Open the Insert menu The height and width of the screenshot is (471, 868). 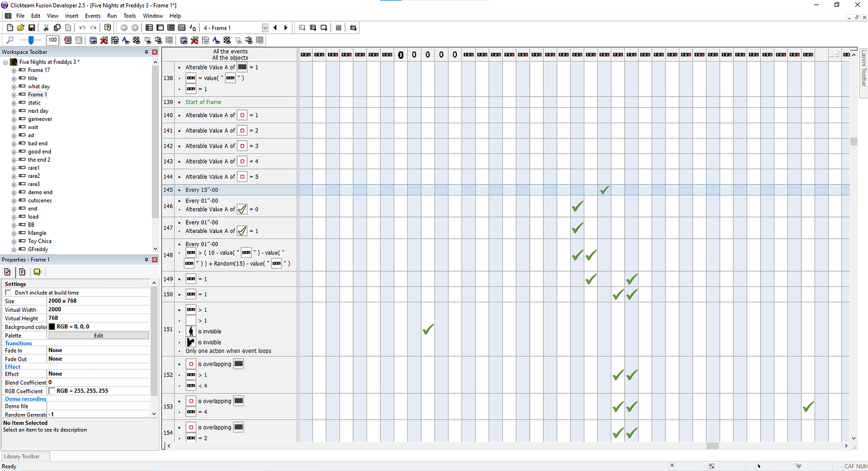(x=72, y=15)
